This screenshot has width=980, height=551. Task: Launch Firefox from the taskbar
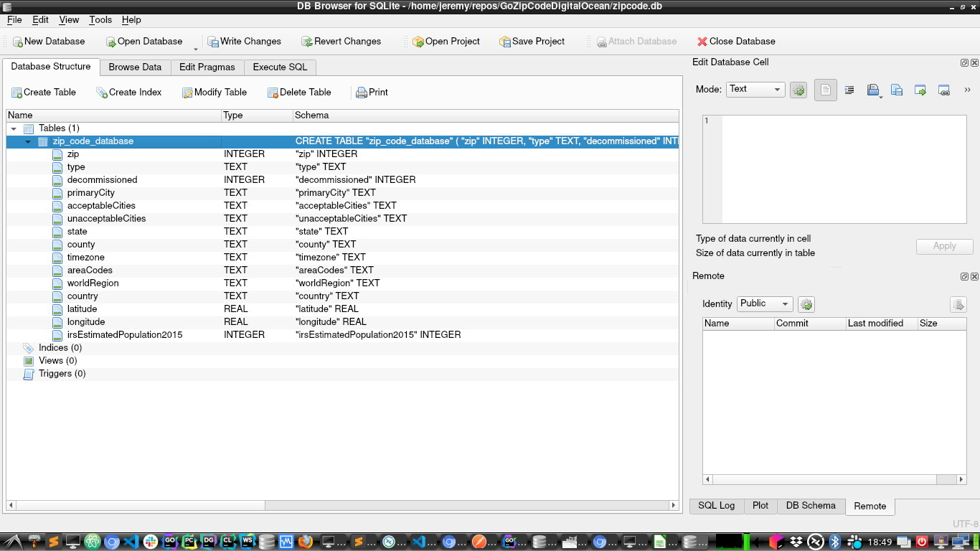tap(305, 542)
